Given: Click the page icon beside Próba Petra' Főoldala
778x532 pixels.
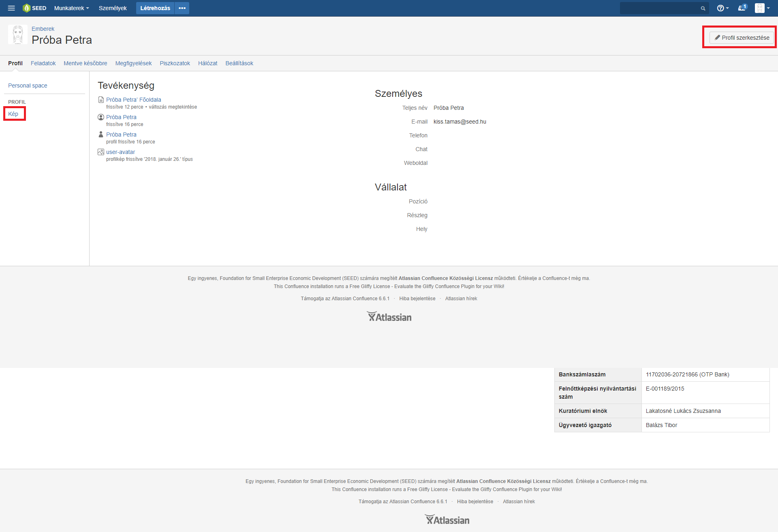Looking at the screenshot, I should point(101,100).
